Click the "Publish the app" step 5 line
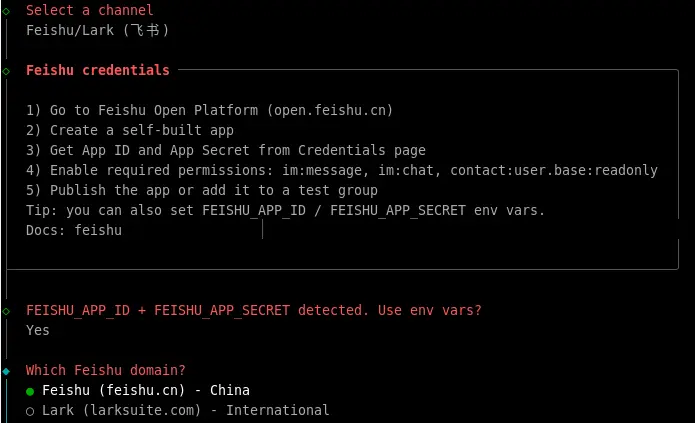 [x=202, y=190]
